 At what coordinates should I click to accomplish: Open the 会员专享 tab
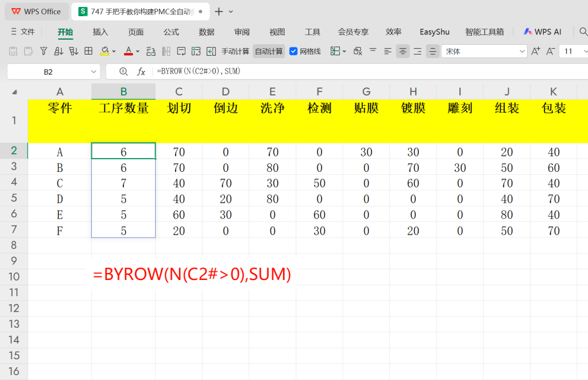pos(353,32)
